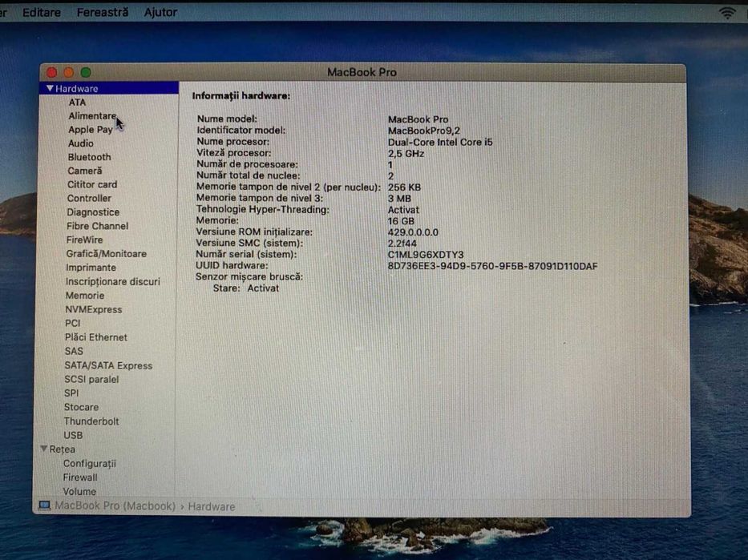
Task: Click the MacBook Pro window title
Action: click(362, 72)
